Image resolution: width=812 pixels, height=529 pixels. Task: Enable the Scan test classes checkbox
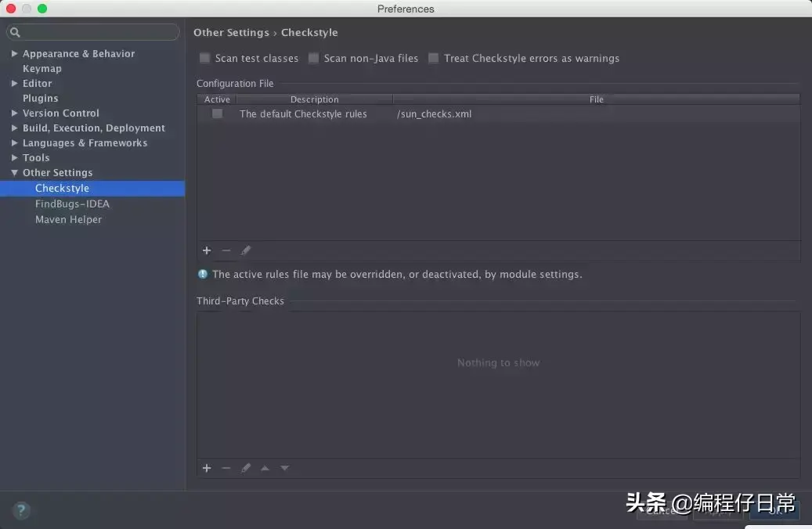[x=204, y=58]
